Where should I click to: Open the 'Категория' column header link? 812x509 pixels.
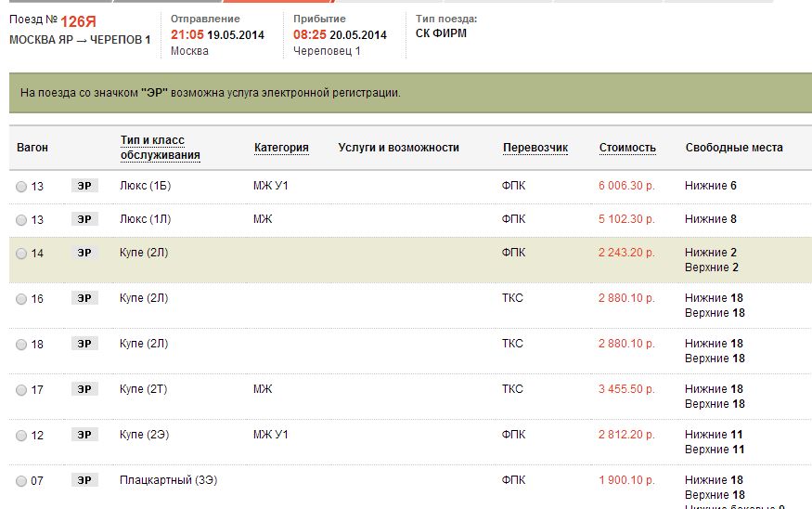(x=281, y=148)
